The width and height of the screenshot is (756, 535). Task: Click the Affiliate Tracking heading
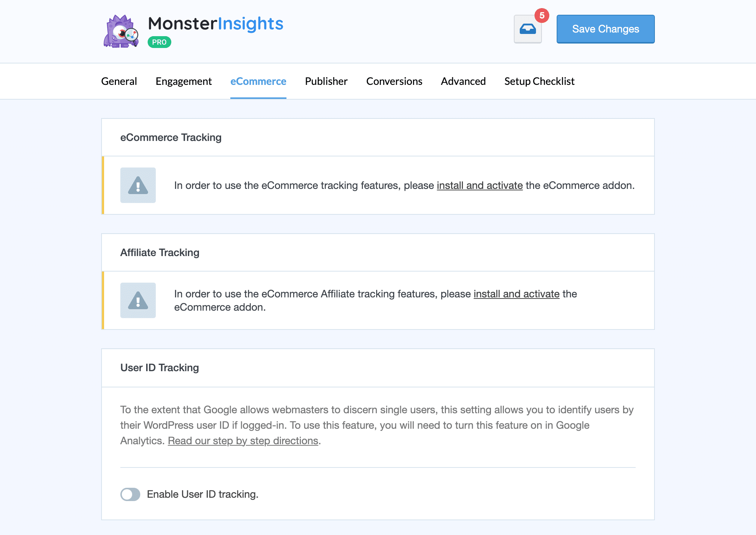tap(160, 252)
